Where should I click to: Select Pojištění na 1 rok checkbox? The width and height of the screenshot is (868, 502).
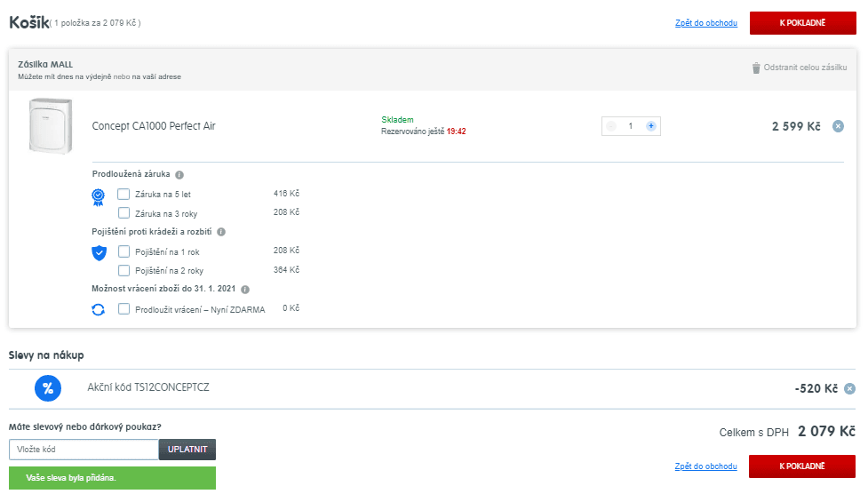pyautogui.click(x=124, y=251)
